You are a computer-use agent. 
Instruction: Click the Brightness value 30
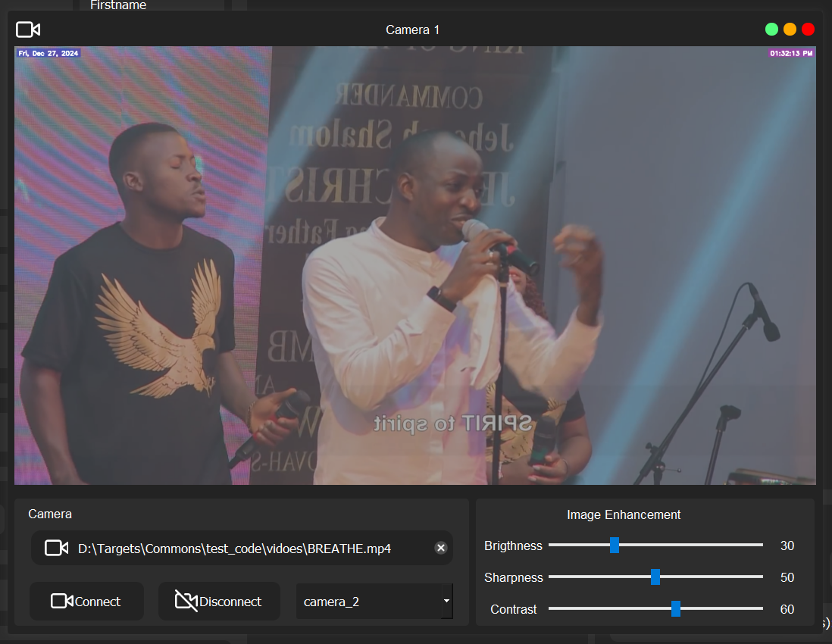[x=787, y=546]
